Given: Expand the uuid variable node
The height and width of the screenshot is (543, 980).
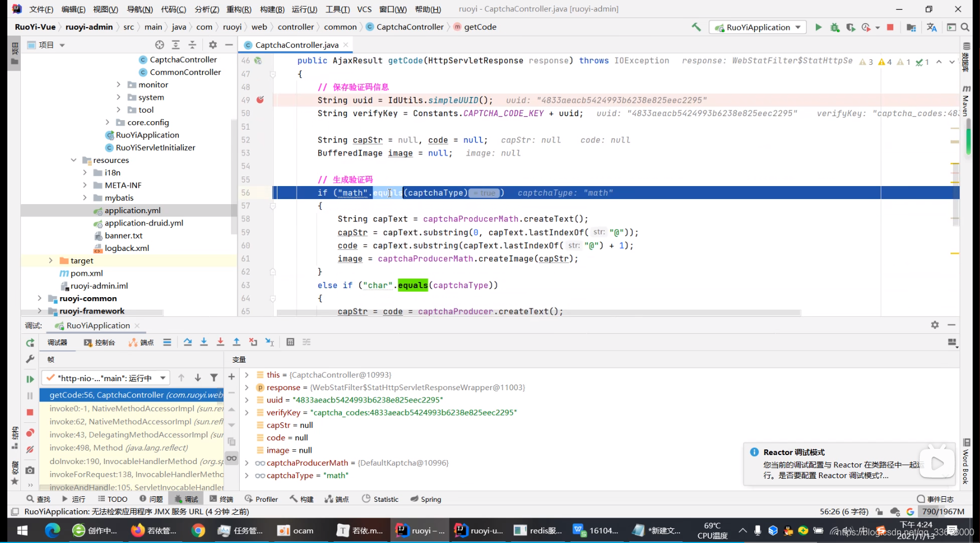Looking at the screenshot, I should pyautogui.click(x=246, y=400).
